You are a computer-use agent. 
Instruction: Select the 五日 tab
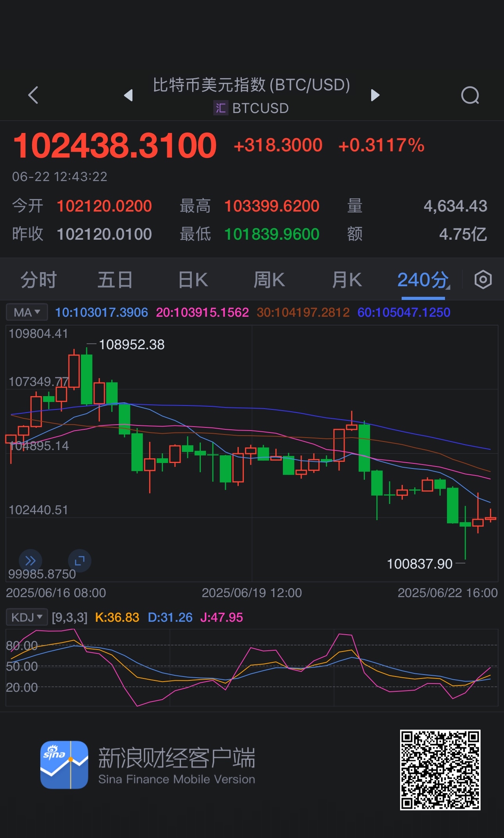click(x=115, y=280)
